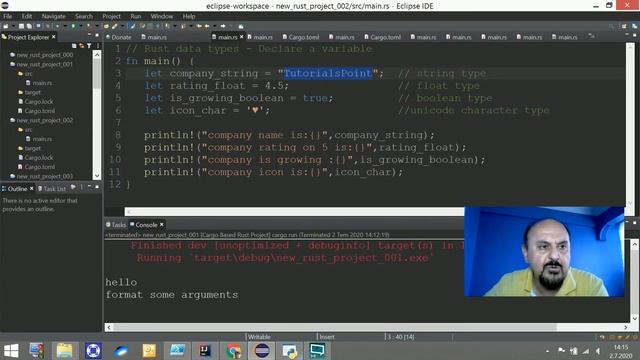The image size is (640, 360).
Task: Maximize the editor area
Action: pos(635,36)
